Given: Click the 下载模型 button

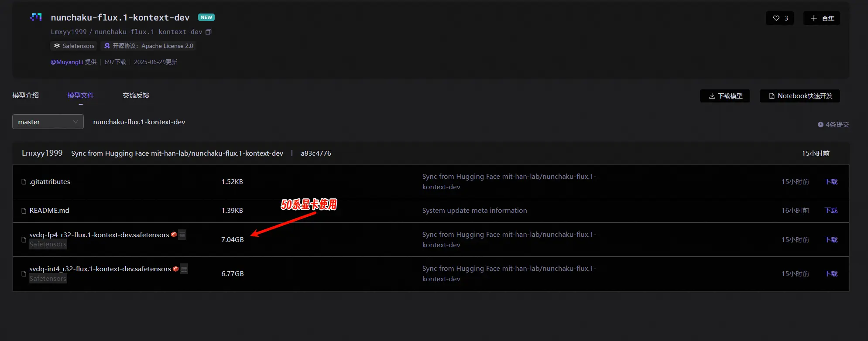Looking at the screenshot, I should point(725,96).
